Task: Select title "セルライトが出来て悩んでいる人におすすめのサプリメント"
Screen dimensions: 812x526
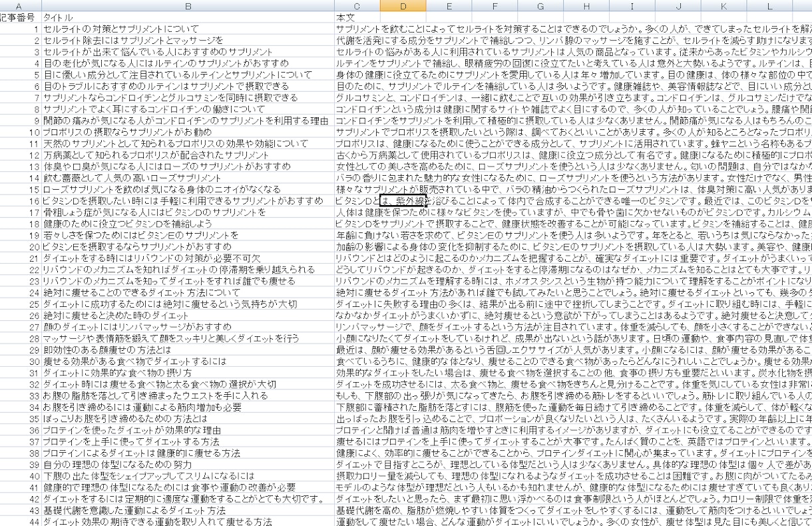Action: [188, 52]
